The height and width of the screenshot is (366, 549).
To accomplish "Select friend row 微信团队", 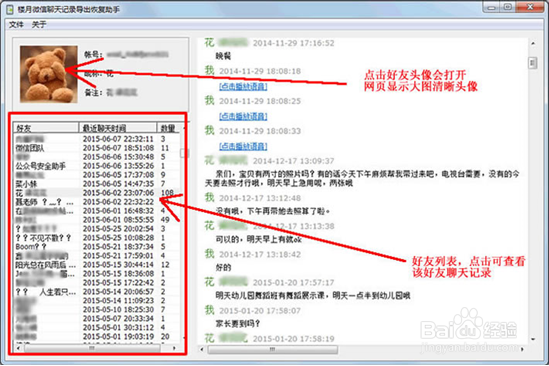I will 97,148.
